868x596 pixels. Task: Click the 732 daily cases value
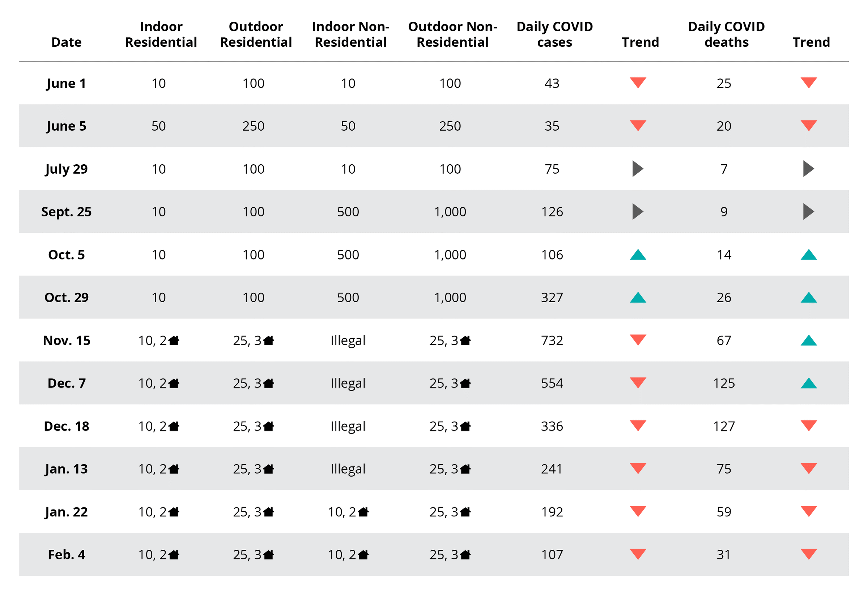[552, 341]
